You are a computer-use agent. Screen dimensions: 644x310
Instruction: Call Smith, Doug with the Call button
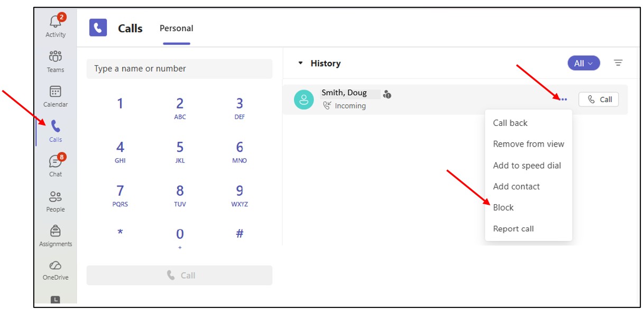[x=599, y=99]
